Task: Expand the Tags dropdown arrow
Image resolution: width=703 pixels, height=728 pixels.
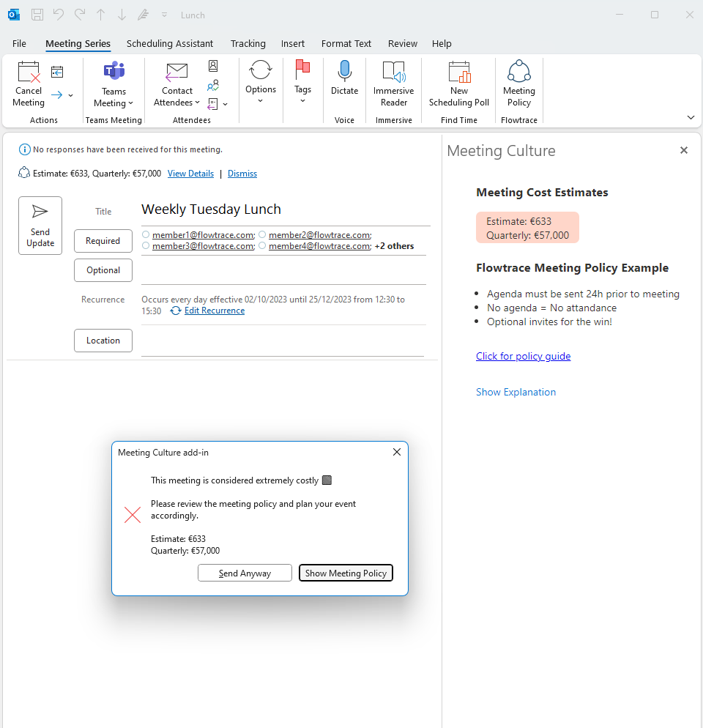Action: click(302, 101)
